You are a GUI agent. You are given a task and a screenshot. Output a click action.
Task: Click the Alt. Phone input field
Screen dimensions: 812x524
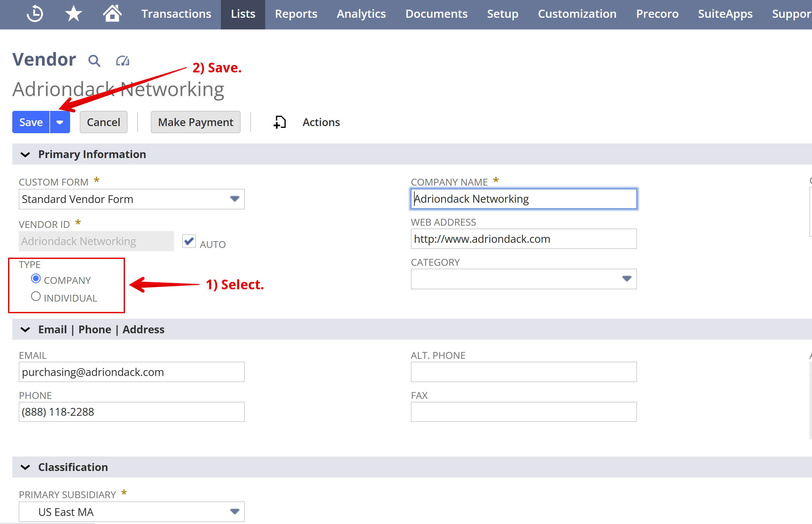524,372
